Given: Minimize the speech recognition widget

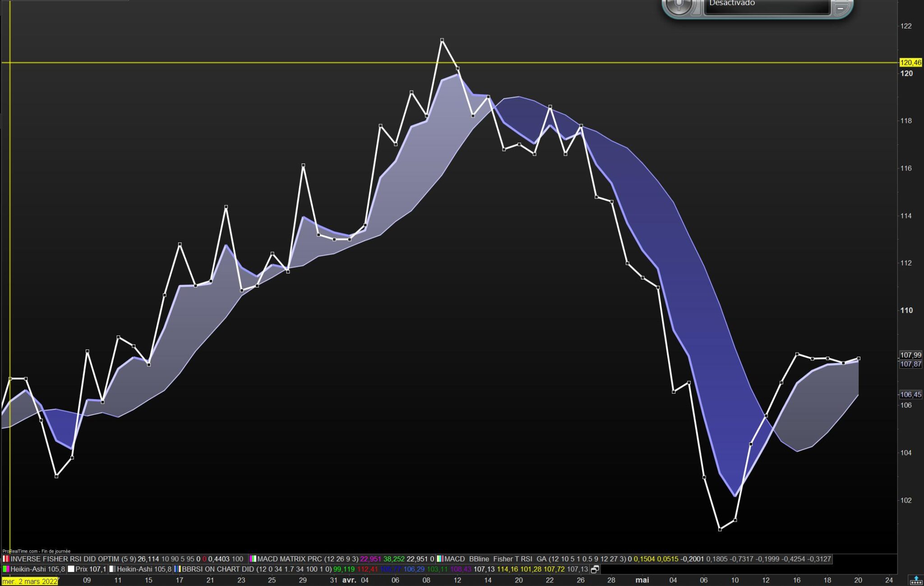Looking at the screenshot, I should [840, 8].
